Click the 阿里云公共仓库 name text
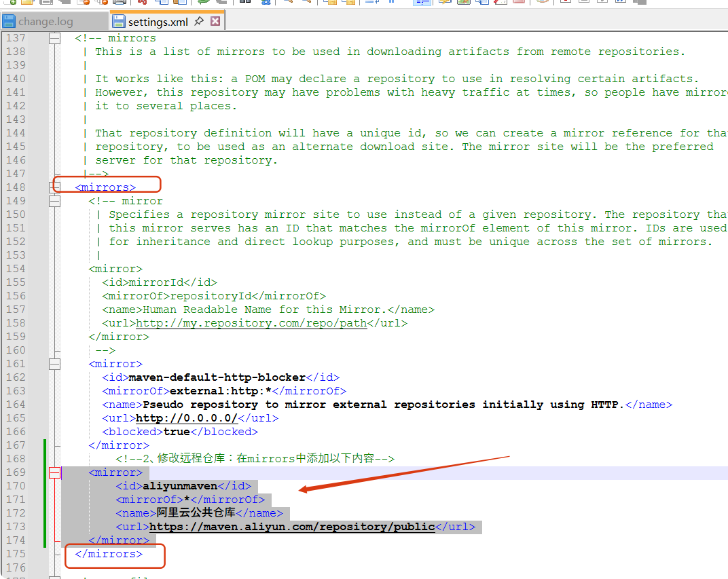 (196, 512)
